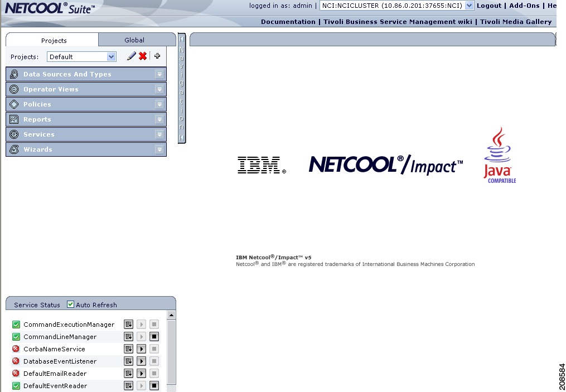The width and height of the screenshot is (566, 392).
Task: Open Tivoli Business Service Management wiki link
Action: 398,22
